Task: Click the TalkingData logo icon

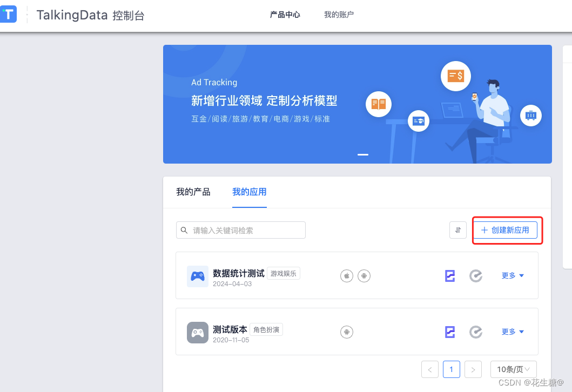Action: point(9,14)
